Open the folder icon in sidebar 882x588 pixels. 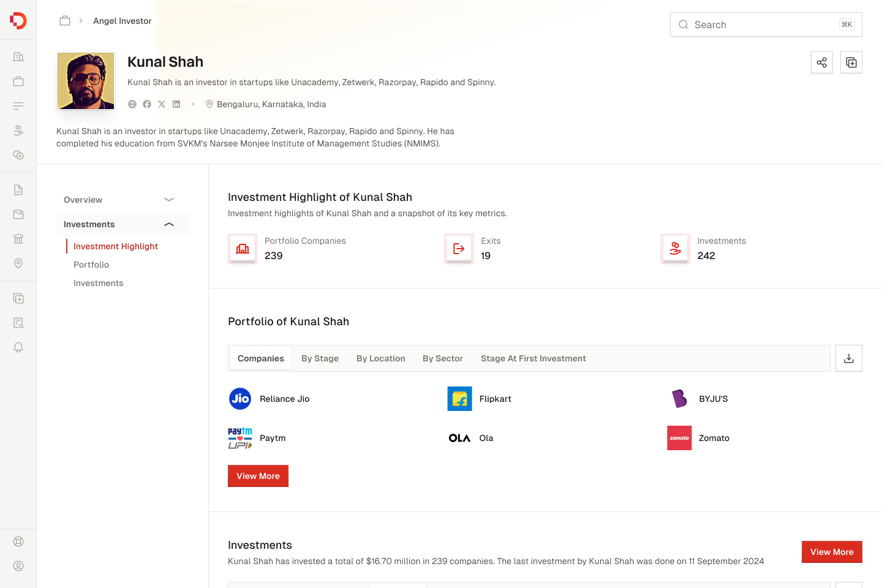[18, 214]
